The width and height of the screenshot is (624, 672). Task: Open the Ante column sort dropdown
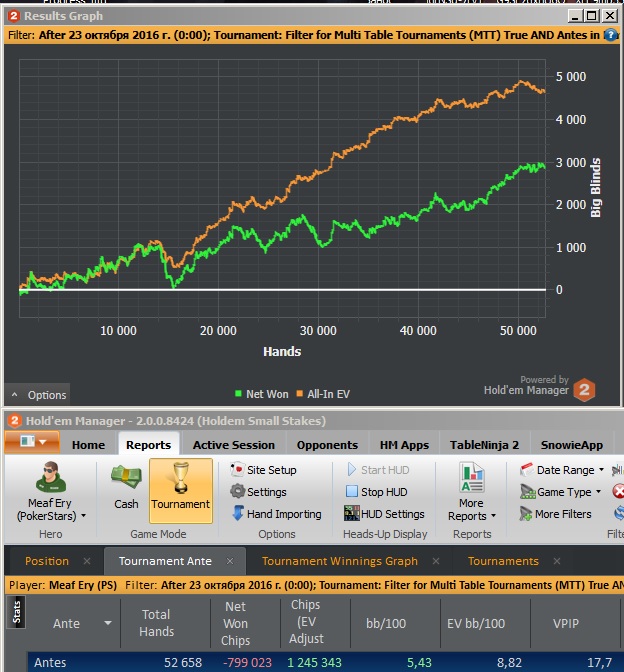point(108,623)
